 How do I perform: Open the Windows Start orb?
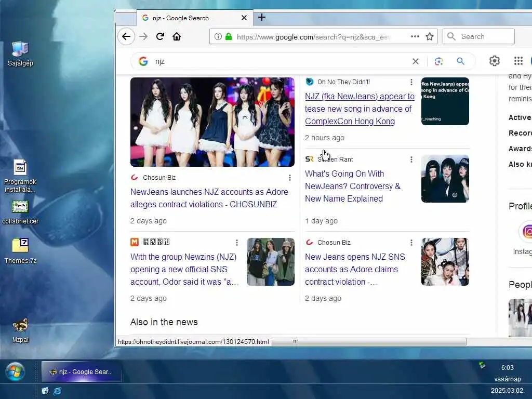pos(15,371)
